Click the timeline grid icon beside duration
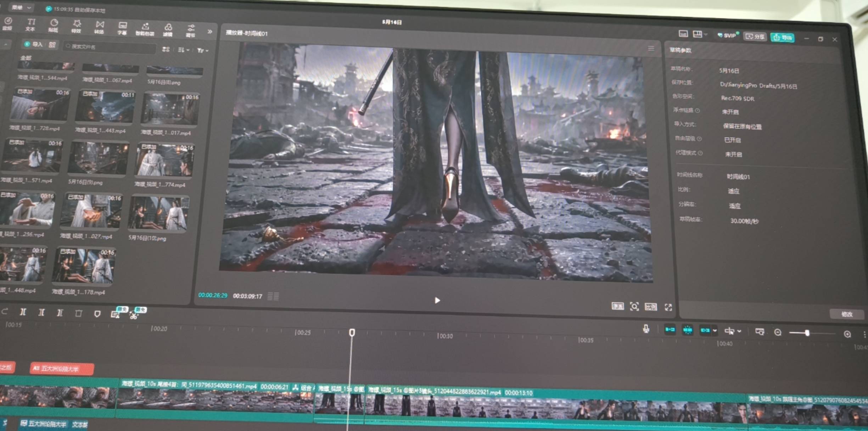Screen dimensions: 868x431 click(x=273, y=296)
